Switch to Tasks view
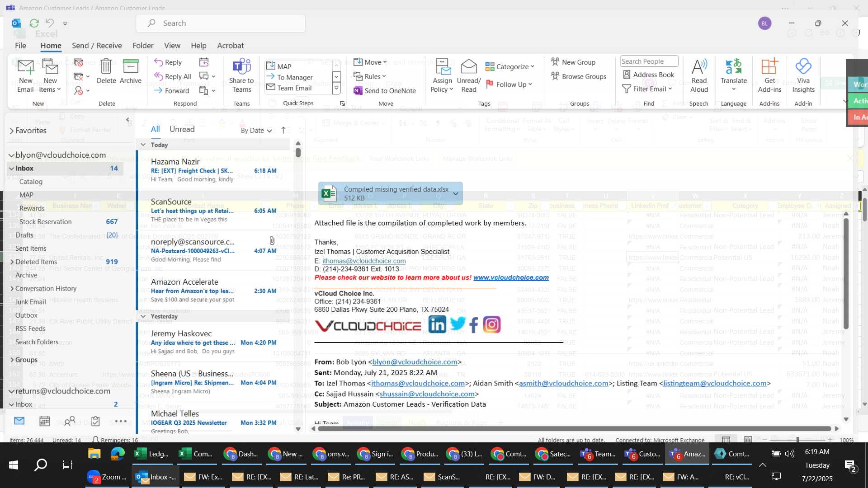This screenshot has height=488, width=868. click(95, 421)
